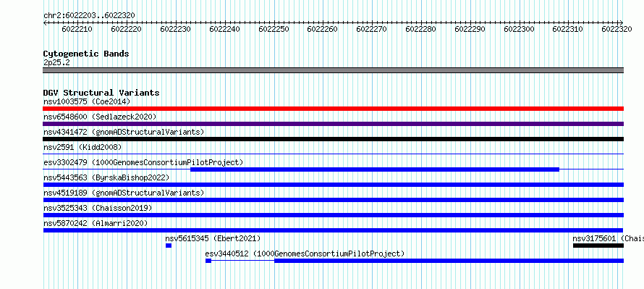Select the black nsv3175601 variant bar
The image size is (644, 289).
[598, 246]
